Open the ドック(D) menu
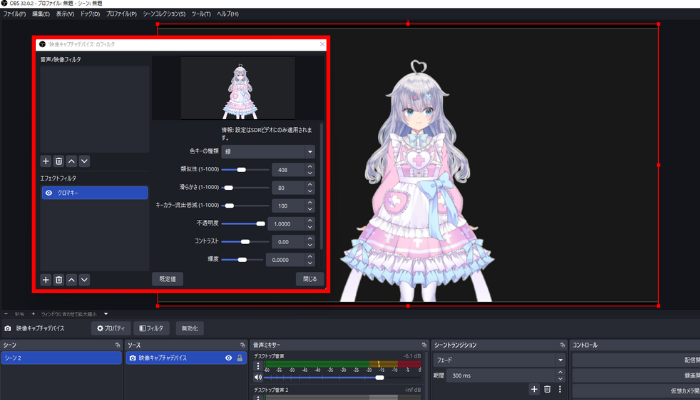This screenshot has width=700, height=400. pyautogui.click(x=90, y=14)
